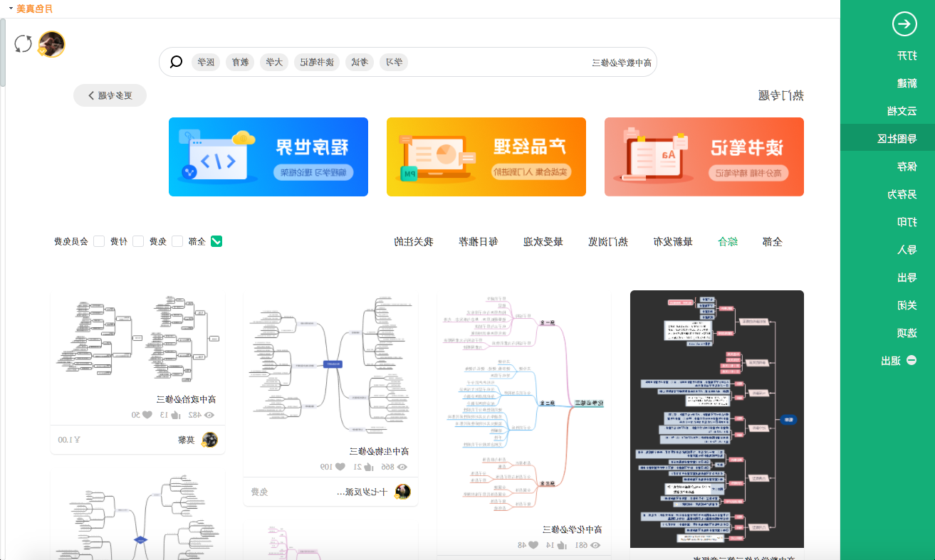Image resolution: width=935 pixels, height=560 pixels.
Task: Click author 莫黎's avatar on the politics card
Action: (209, 440)
